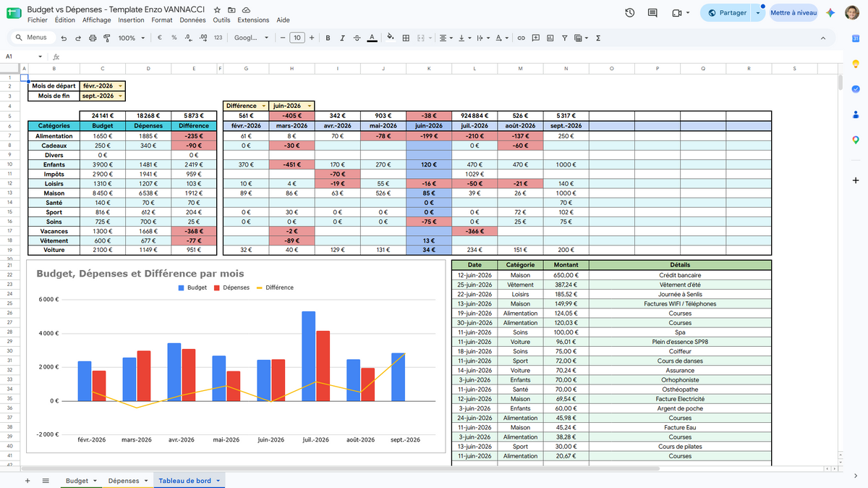
Task: Select the Crédit bancaire details cell
Action: (680, 275)
